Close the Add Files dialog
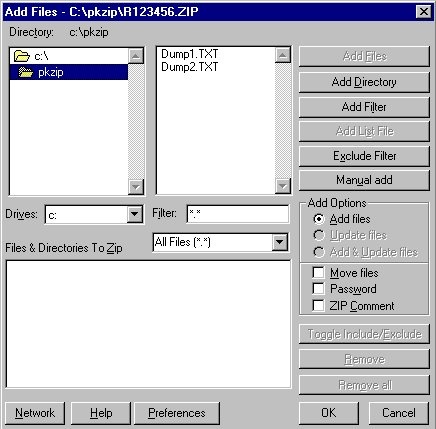Screen dimensions: 436x429 coord(424,12)
